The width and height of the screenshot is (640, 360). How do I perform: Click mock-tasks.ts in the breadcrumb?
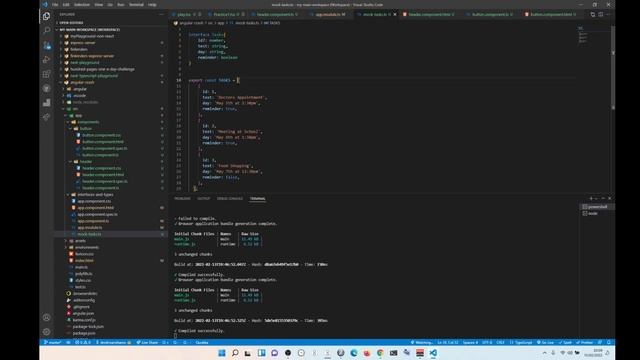click(x=247, y=23)
